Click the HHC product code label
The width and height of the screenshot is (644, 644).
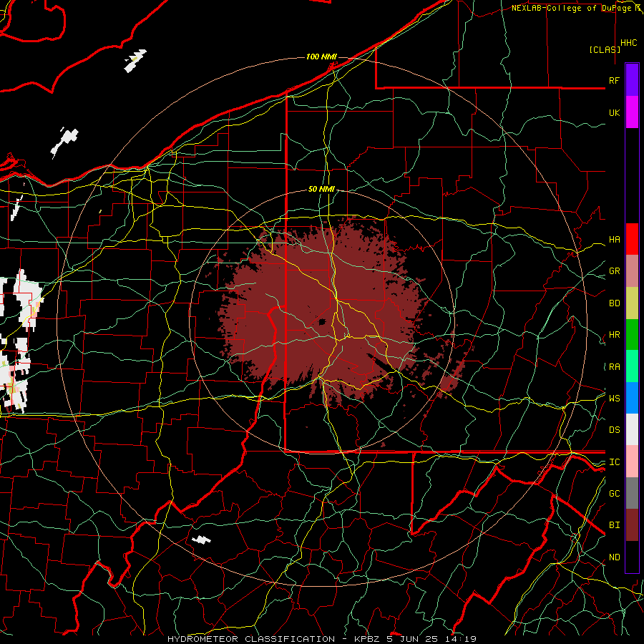tap(629, 43)
